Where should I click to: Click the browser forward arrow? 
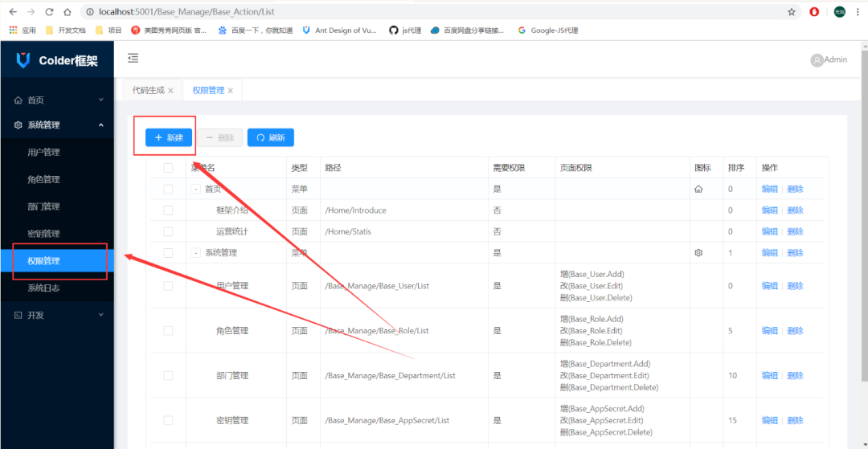tap(31, 11)
